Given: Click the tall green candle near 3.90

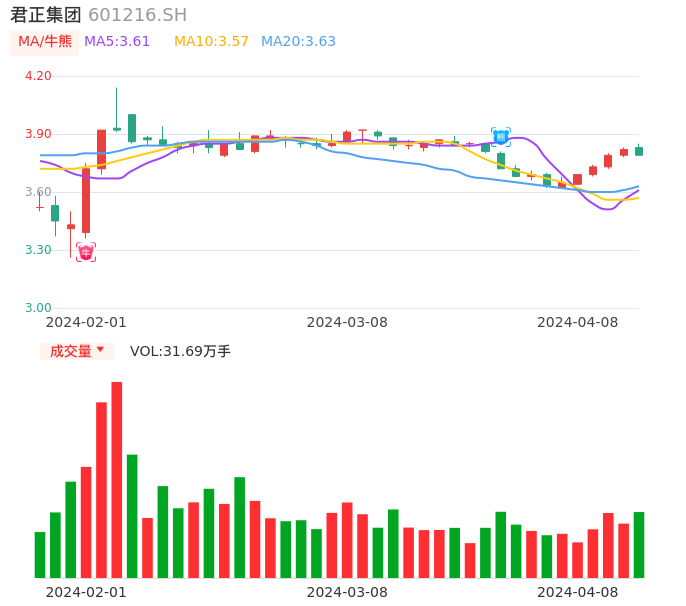Looking at the screenshot, I should [x=132, y=128].
